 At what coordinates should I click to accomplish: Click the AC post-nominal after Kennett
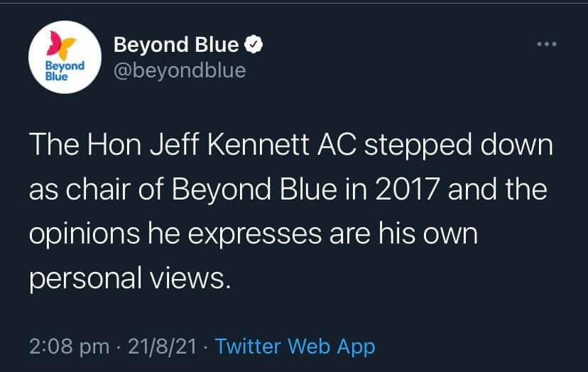[337, 144]
